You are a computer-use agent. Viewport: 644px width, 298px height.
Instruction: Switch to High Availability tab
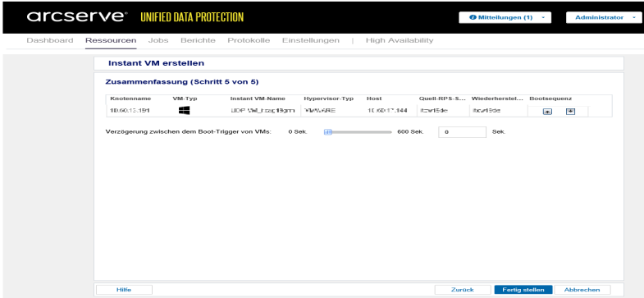[x=400, y=40]
